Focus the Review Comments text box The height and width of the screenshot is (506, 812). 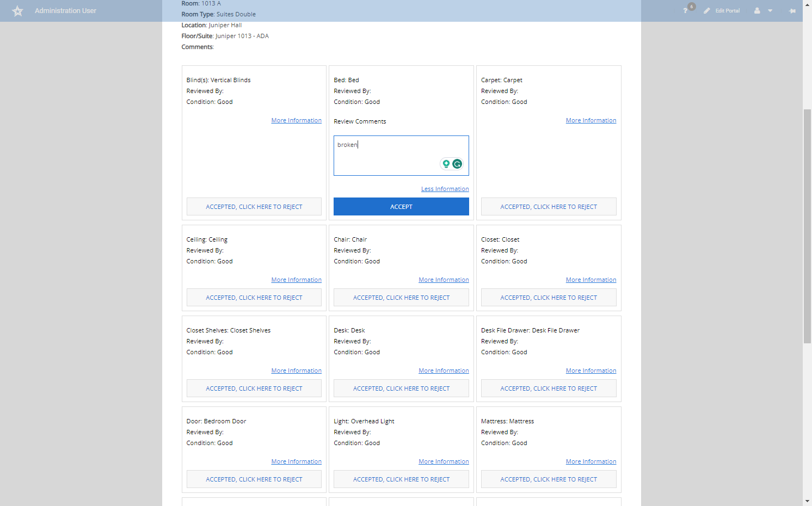coord(401,156)
